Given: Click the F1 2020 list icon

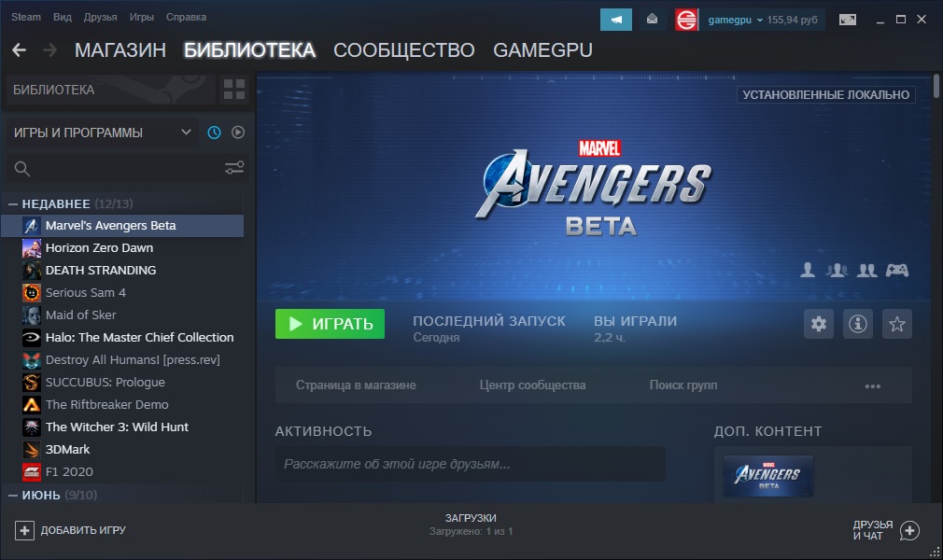Looking at the screenshot, I should tap(31, 471).
